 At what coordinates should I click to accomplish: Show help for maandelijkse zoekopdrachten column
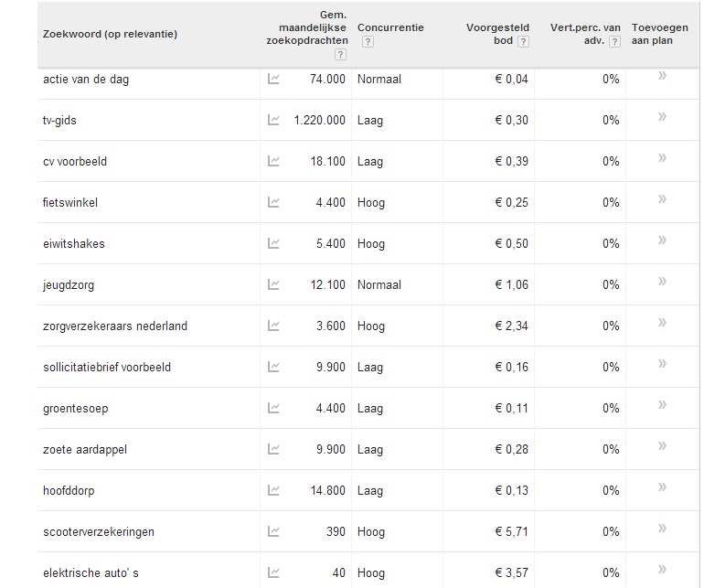point(340,55)
